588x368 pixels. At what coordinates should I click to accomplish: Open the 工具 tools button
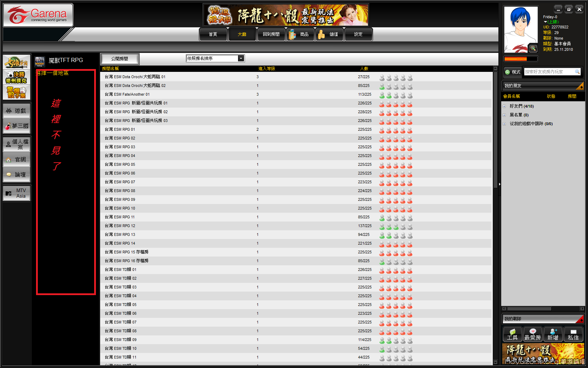(x=512, y=334)
